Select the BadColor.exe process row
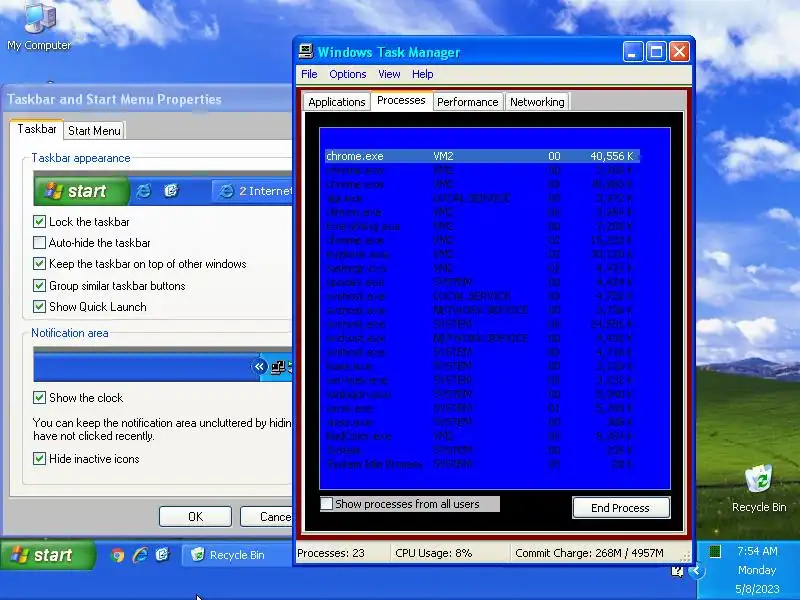Viewport: 800px width, 600px height. pos(482,436)
